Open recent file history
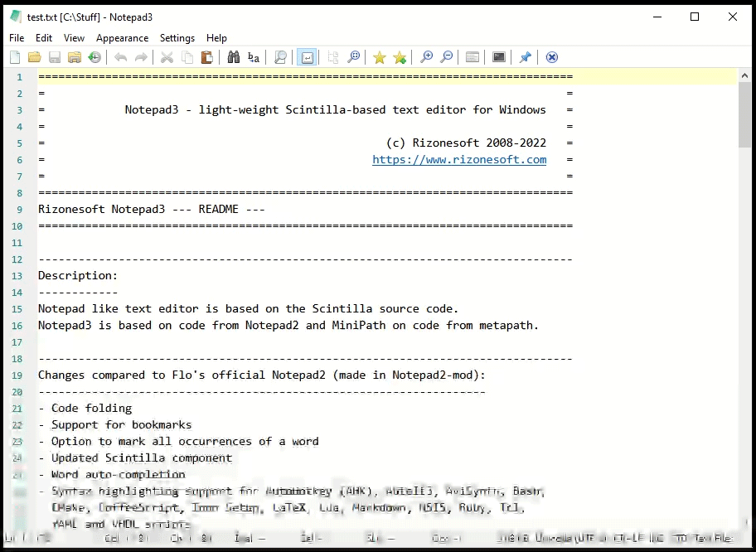Viewport: 756px width, 552px height. point(94,56)
